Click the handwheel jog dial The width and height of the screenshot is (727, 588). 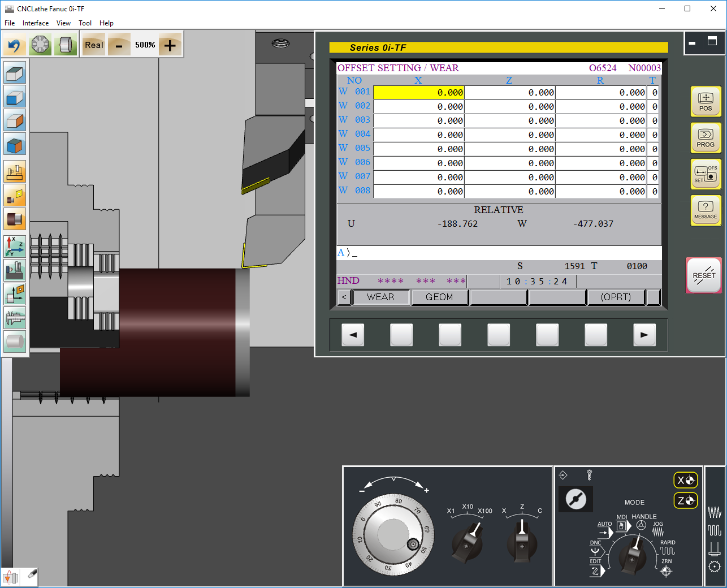[393, 534]
